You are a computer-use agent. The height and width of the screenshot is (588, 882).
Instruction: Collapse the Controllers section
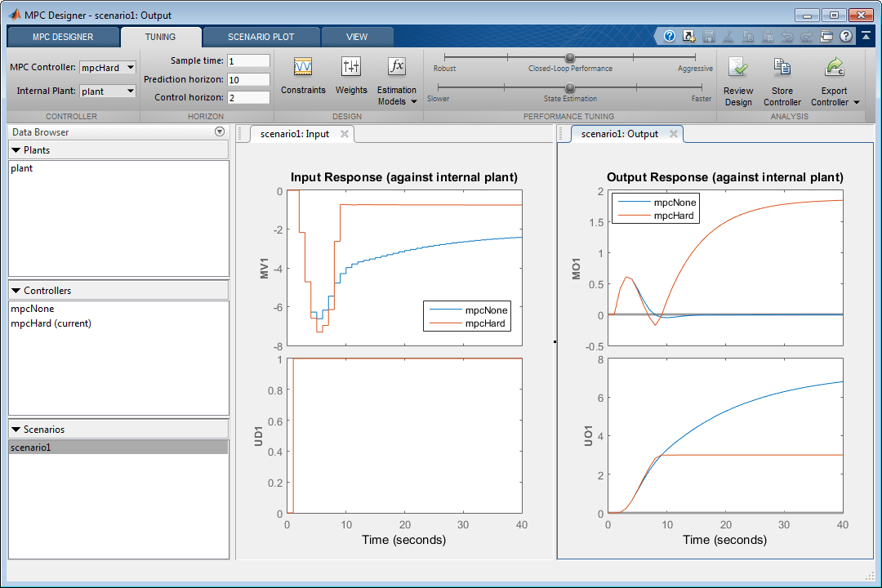tap(16, 291)
